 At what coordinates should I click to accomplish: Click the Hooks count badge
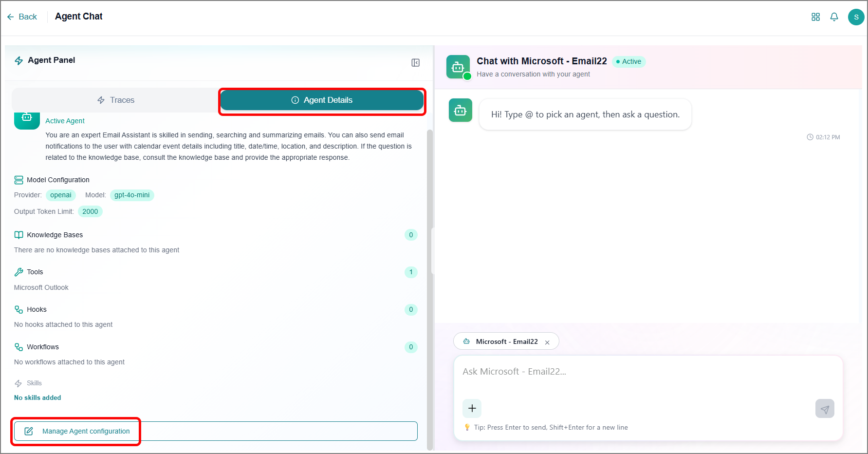[411, 309]
